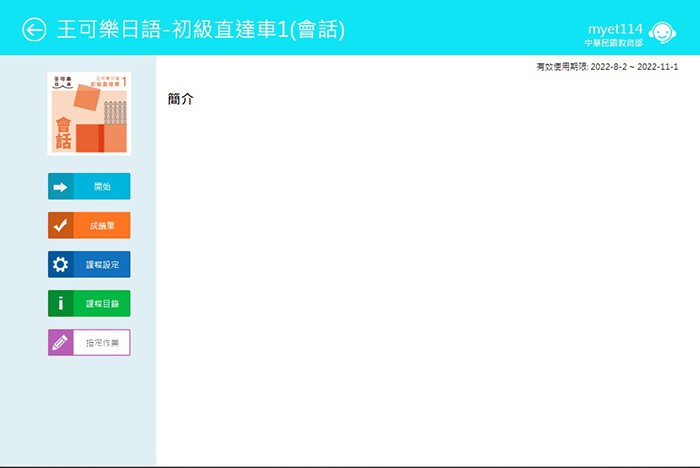Viewport: 700px width, 468px height.
Task: Click the checkmark icon on 成績單
Action: coord(60,226)
